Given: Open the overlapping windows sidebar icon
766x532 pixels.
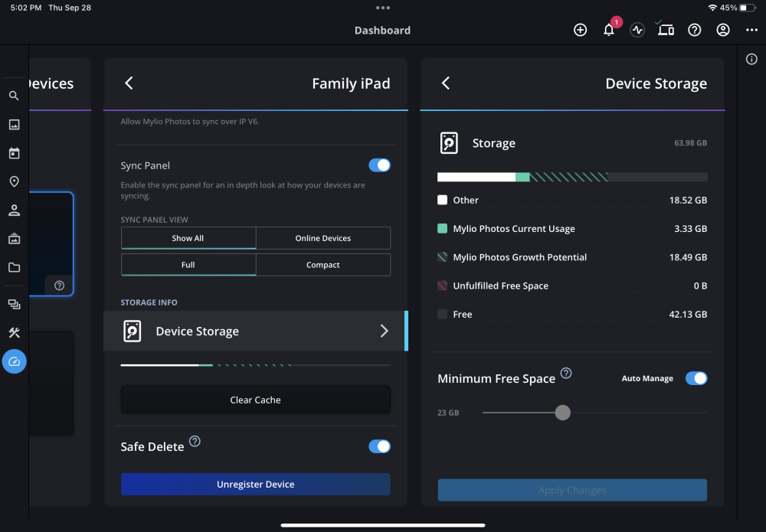Looking at the screenshot, I should [x=14, y=305].
